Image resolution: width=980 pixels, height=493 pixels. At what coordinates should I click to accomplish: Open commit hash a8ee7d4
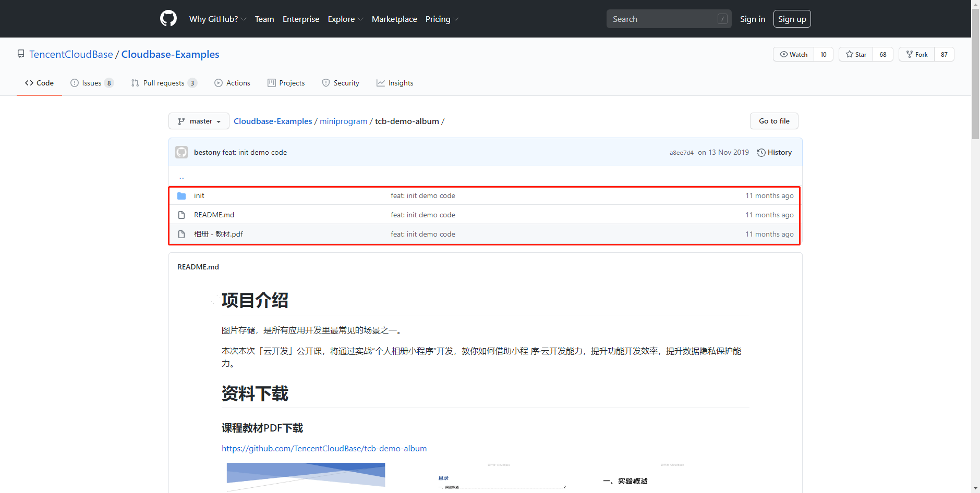[681, 153]
